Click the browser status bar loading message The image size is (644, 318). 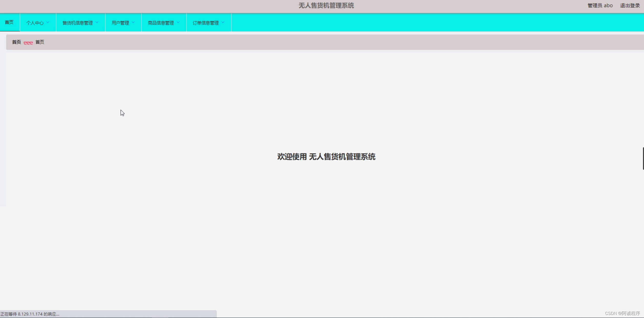click(x=30, y=314)
